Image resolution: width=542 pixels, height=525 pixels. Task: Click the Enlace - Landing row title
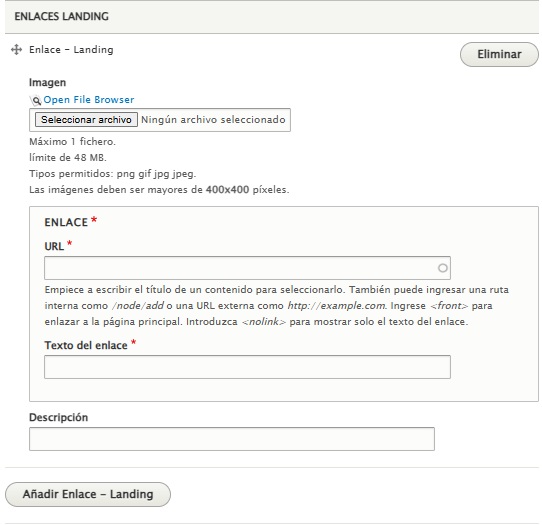[71, 50]
